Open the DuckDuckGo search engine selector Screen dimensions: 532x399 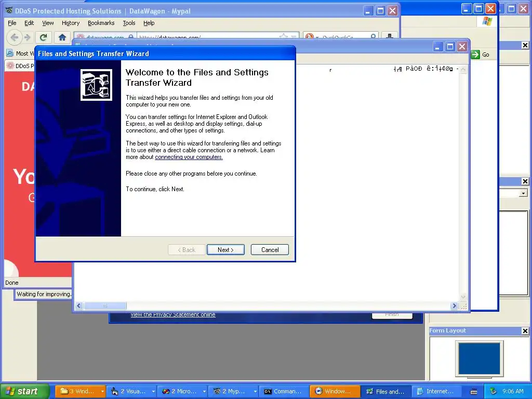[312, 37]
